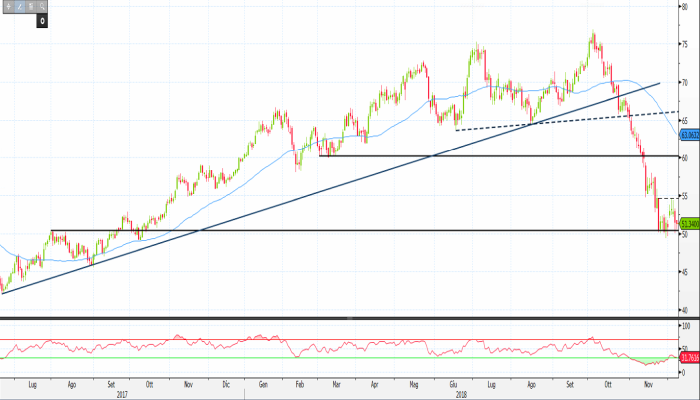Click the 'Gen' label on time axis
Viewport: 700px width, 400px height.
pos(264,383)
